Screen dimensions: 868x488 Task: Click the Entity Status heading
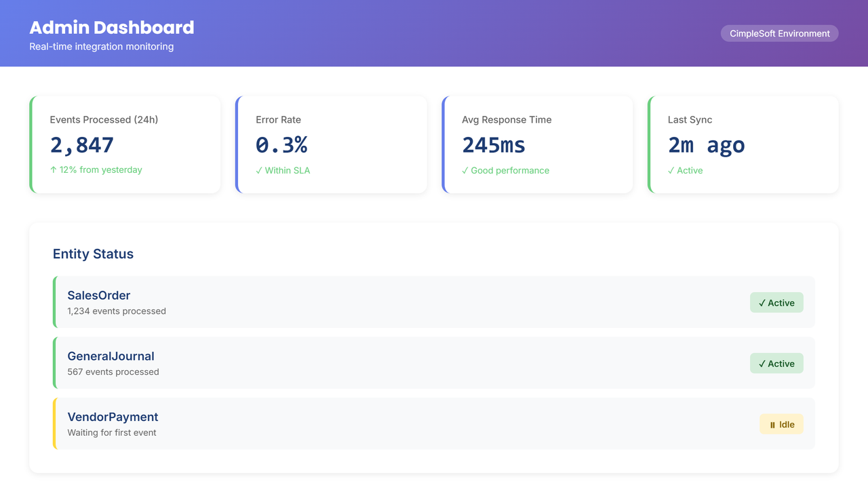[93, 254]
